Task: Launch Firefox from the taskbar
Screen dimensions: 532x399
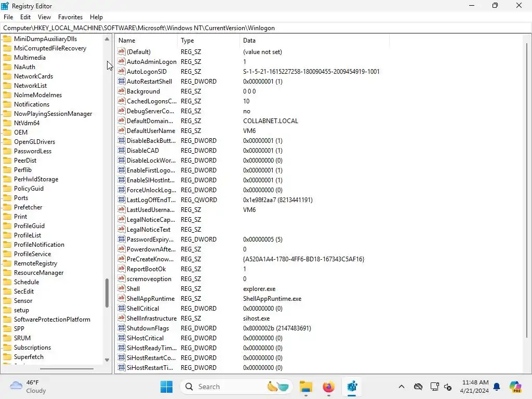Action: [x=328, y=387]
